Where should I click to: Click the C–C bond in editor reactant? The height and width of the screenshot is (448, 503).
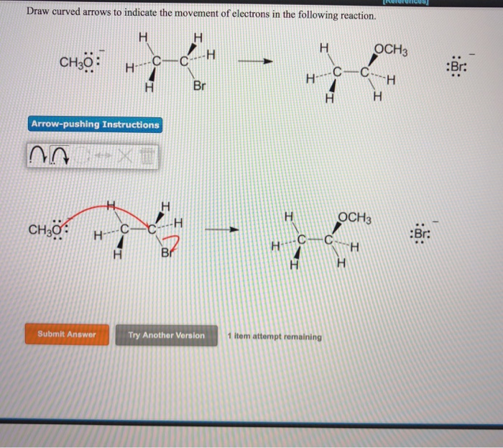point(138,229)
